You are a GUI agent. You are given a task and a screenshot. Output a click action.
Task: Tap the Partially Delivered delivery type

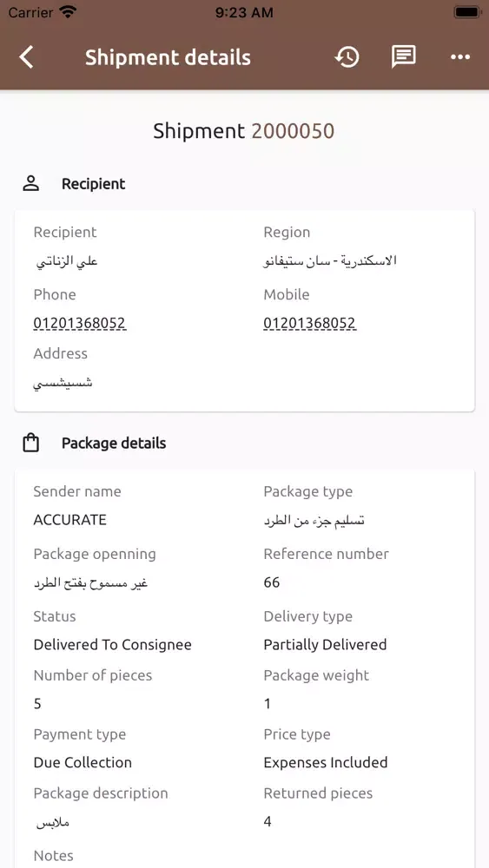point(325,645)
